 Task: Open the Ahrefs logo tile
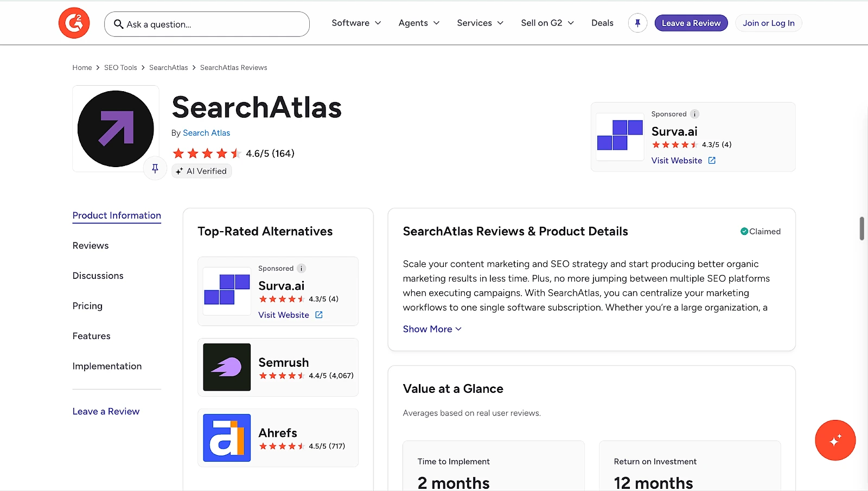(227, 438)
